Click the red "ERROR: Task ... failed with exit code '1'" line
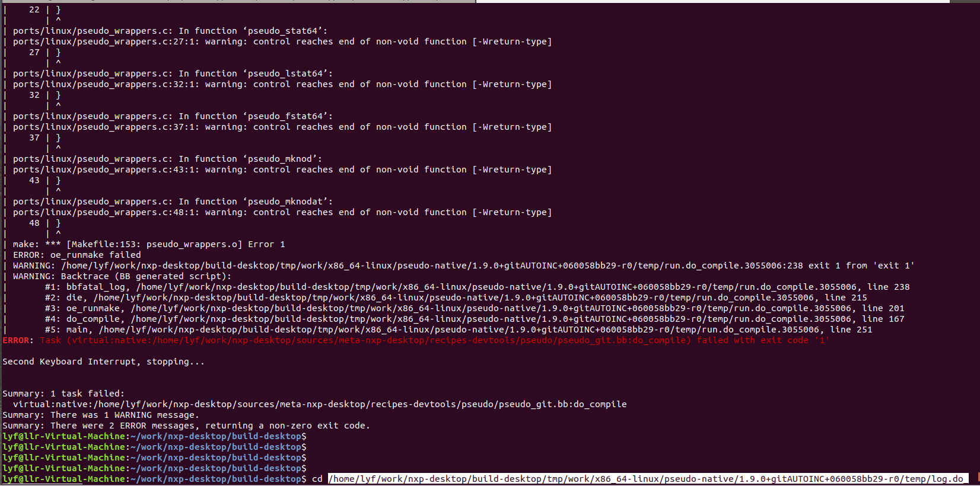The image size is (980, 486). point(416,340)
